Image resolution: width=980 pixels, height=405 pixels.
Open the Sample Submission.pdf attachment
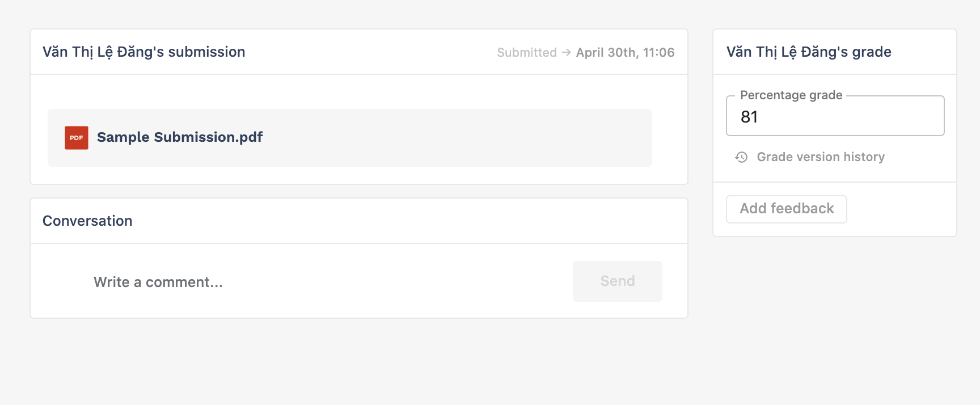180,137
